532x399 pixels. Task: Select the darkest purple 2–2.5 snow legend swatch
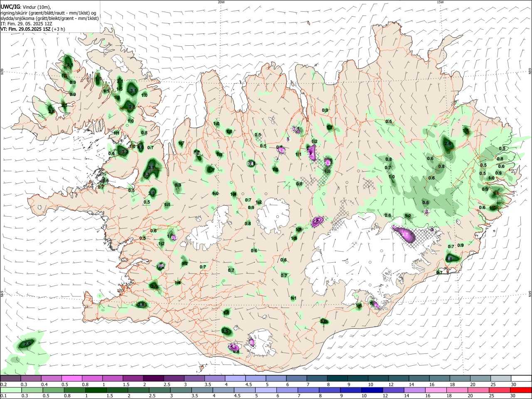point(153,378)
